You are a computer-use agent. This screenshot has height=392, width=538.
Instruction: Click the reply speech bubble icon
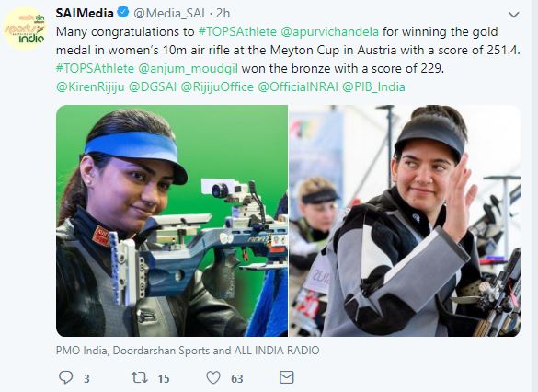[x=65, y=377]
